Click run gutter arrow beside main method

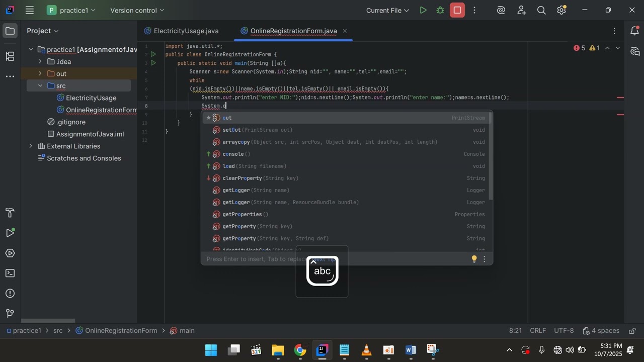point(153,63)
